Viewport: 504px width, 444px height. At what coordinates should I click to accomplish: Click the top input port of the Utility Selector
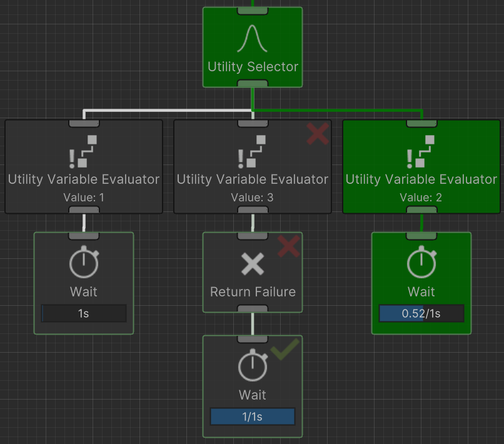(x=252, y=11)
